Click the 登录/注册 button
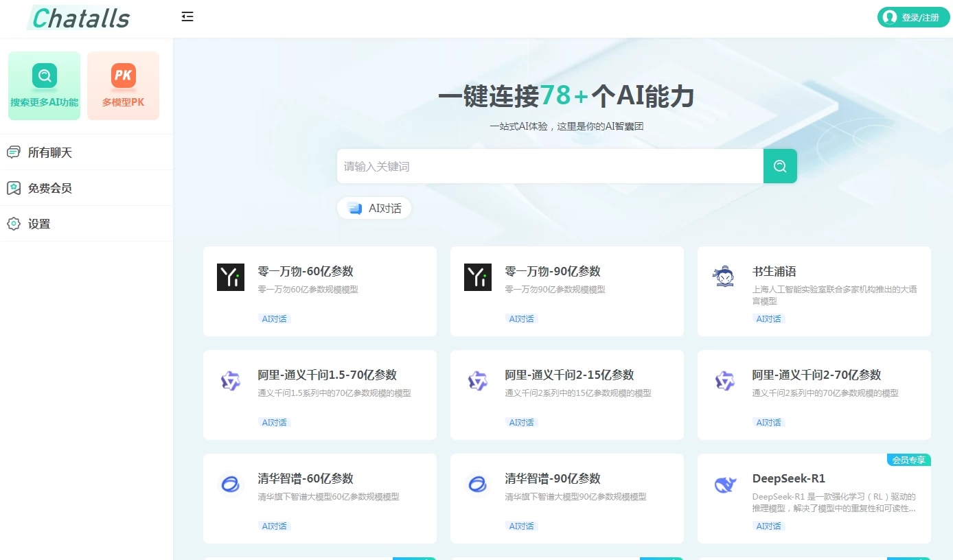Screen dimensions: 953x560 point(913,17)
